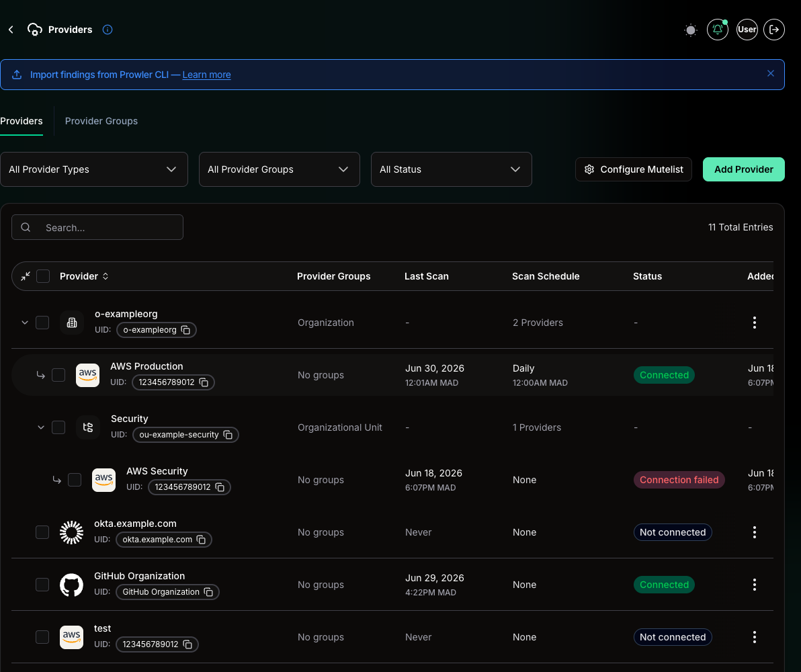Image resolution: width=801 pixels, height=672 pixels.
Task: Check the o-exampleorg row checkbox
Action: pos(42,323)
